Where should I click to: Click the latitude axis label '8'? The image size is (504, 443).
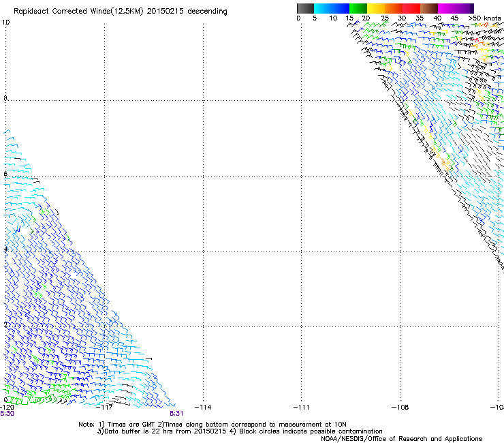[x=5, y=98]
